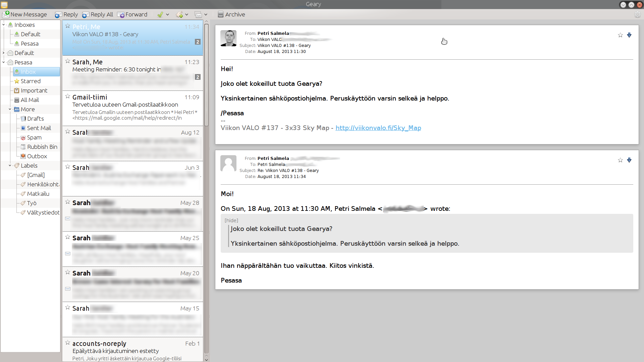Open the viikonvalo.fi/Sky_Map link

[x=378, y=128]
